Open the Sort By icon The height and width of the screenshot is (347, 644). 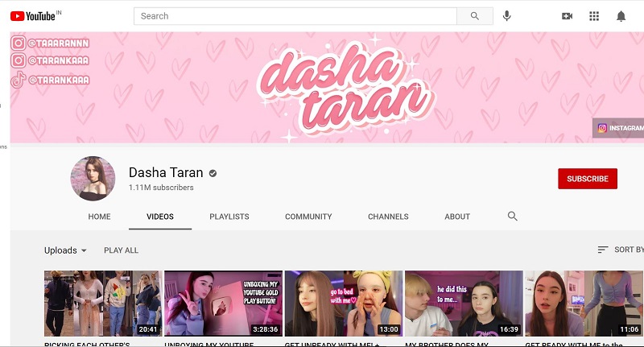pyautogui.click(x=602, y=250)
